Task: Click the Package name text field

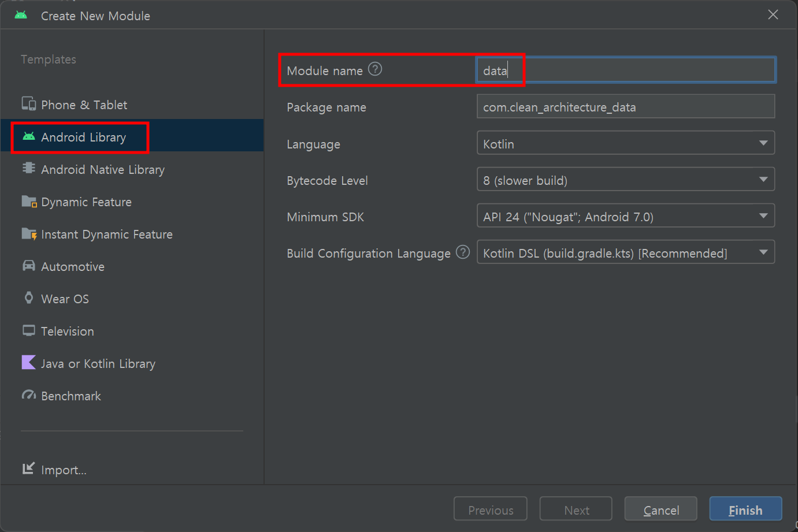Action: click(626, 107)
